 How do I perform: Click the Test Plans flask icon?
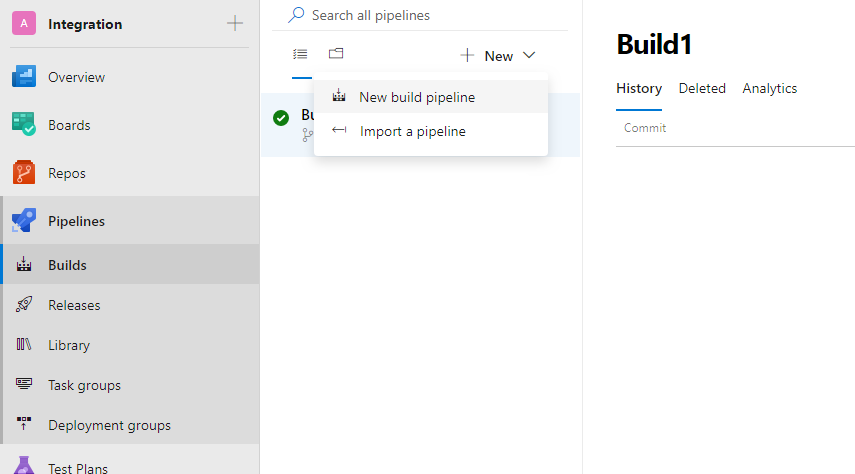[24, 466]
